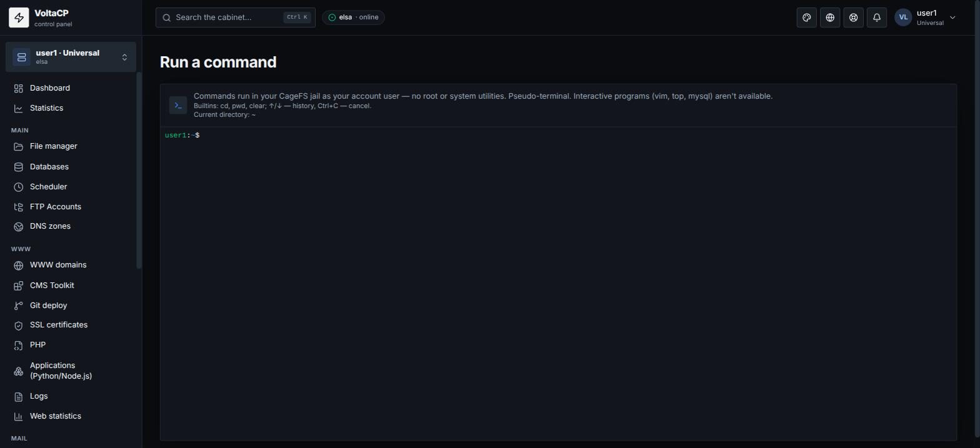Open Dashboard in the sidebar
Viewport: 980px width, 448px height.
[x=71, y=88]
